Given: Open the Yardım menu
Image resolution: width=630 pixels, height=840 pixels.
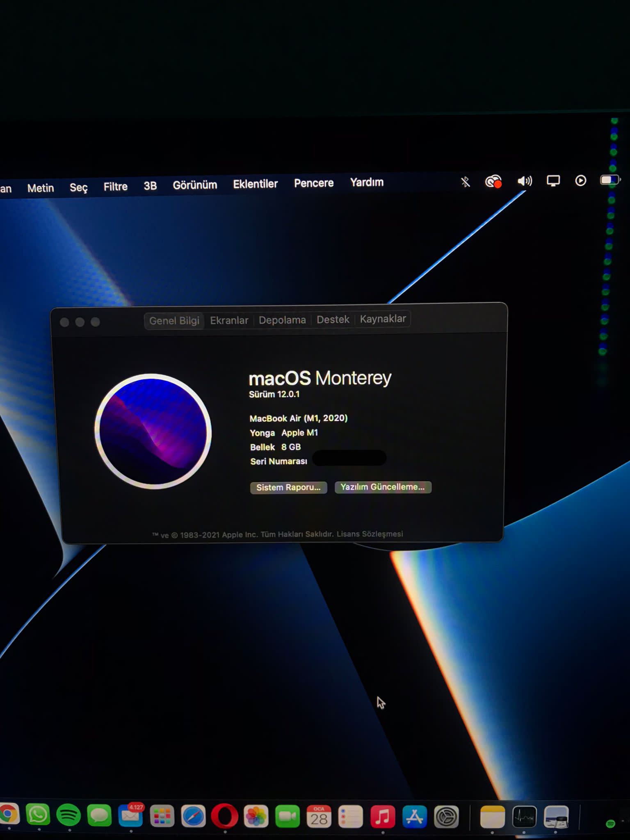Looking at the screenshot, I should [367, 182].
